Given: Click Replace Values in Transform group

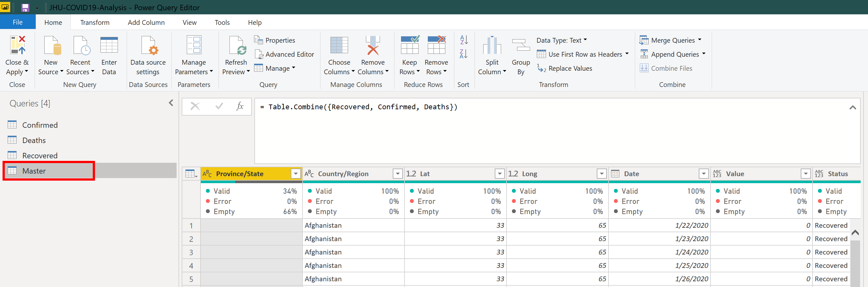Looking at the screenshot, I should click(565, 68).
